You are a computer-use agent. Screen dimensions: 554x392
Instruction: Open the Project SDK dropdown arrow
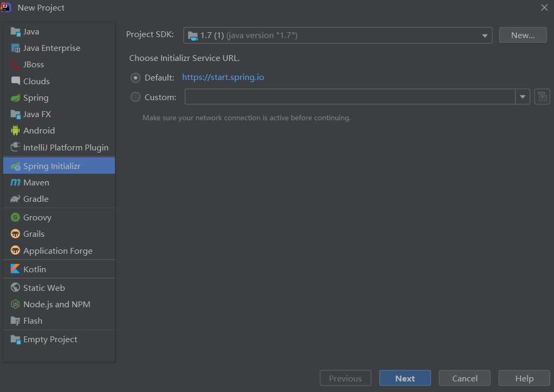485,35
